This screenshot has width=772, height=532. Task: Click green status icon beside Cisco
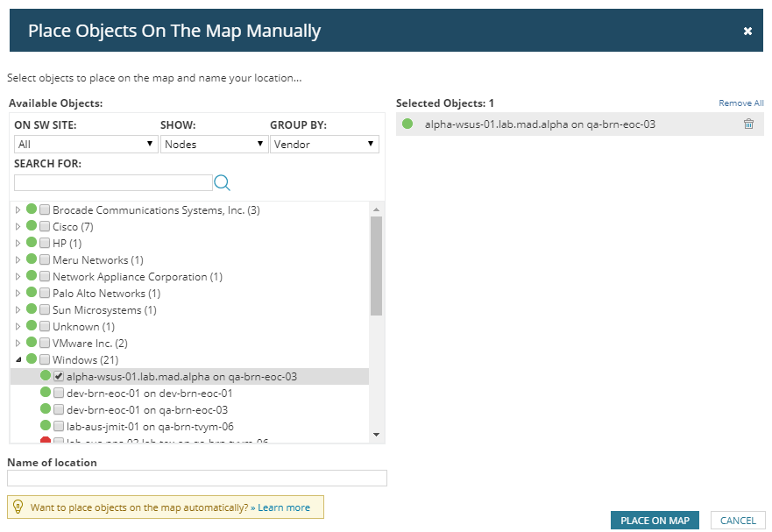point(32,226)
